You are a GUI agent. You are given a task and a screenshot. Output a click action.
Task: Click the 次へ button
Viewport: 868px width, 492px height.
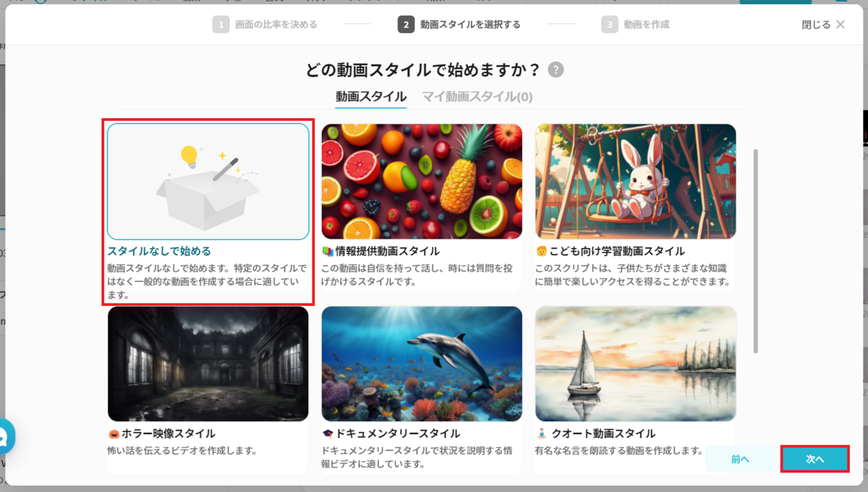[815, 459]
